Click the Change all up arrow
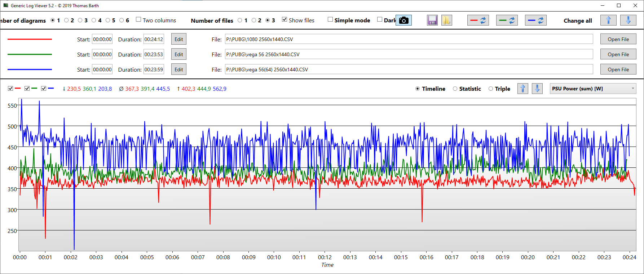Image resolution: width=644 pixels, height=274 pixels. [x=608, y=21]
